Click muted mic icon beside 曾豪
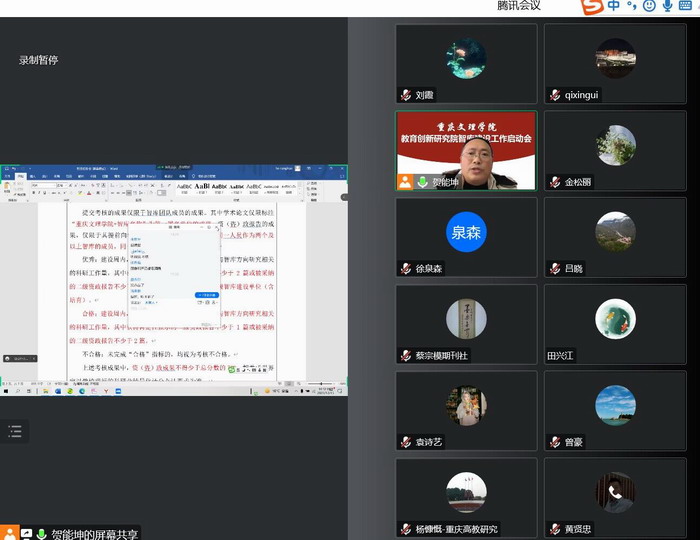 (555, 442)
